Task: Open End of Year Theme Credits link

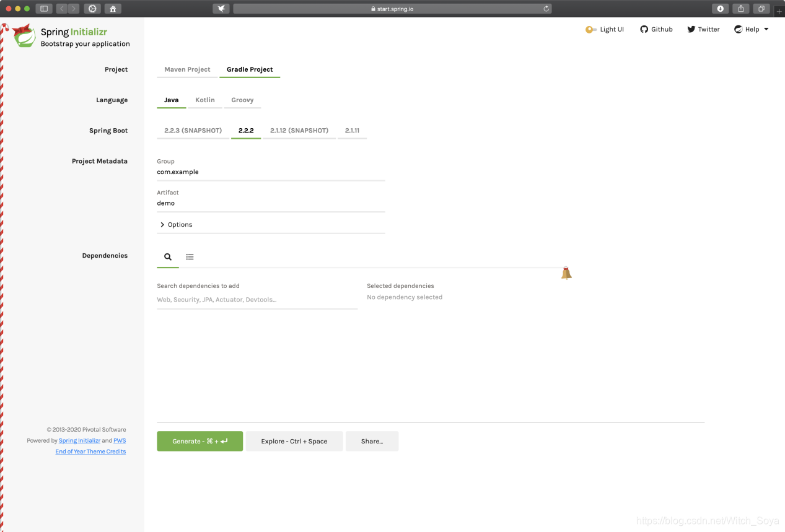Action: coord(90,451)
